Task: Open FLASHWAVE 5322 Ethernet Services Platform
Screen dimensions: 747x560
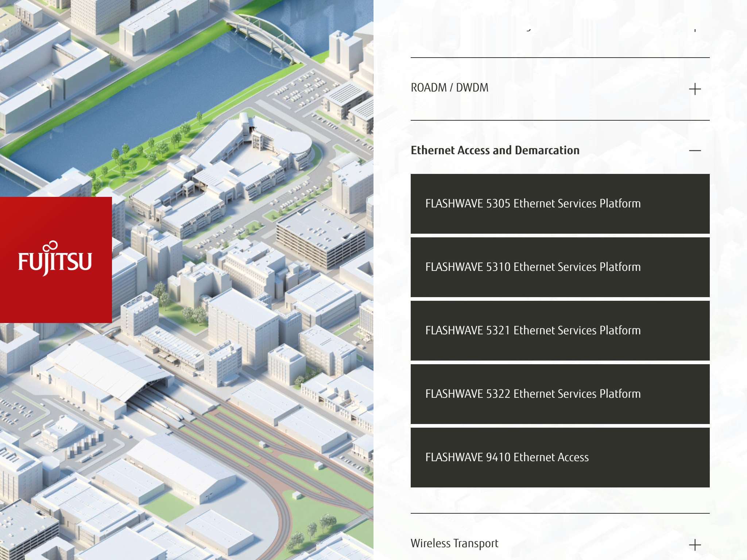Action: (560, 394)
